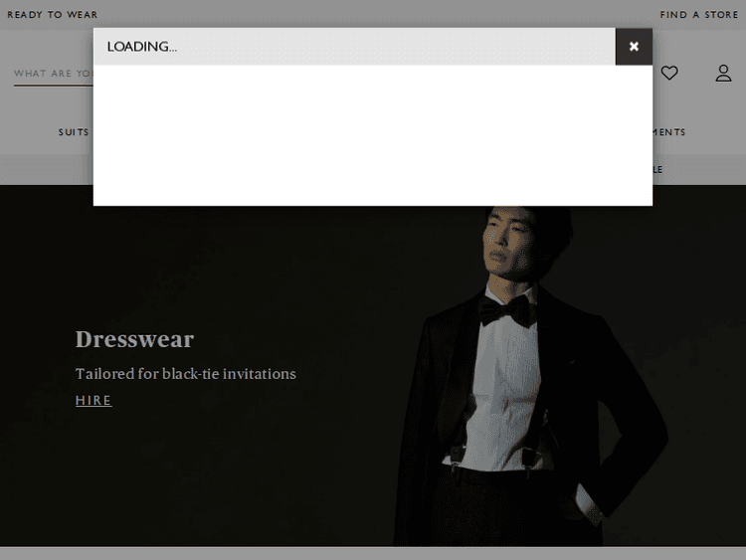The image size is (746, 560).
Task: Follow the Hire link under Dresswear
Action: [x=93, y=401]
